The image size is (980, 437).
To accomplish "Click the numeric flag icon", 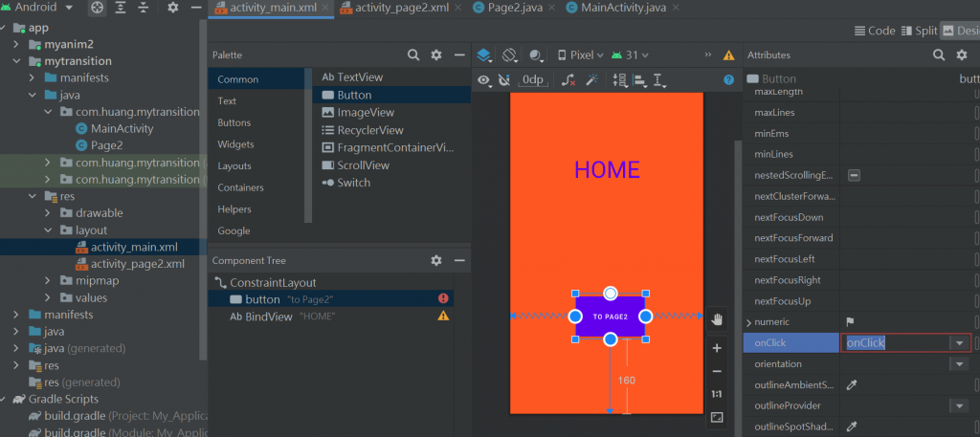I will (850, 322).
